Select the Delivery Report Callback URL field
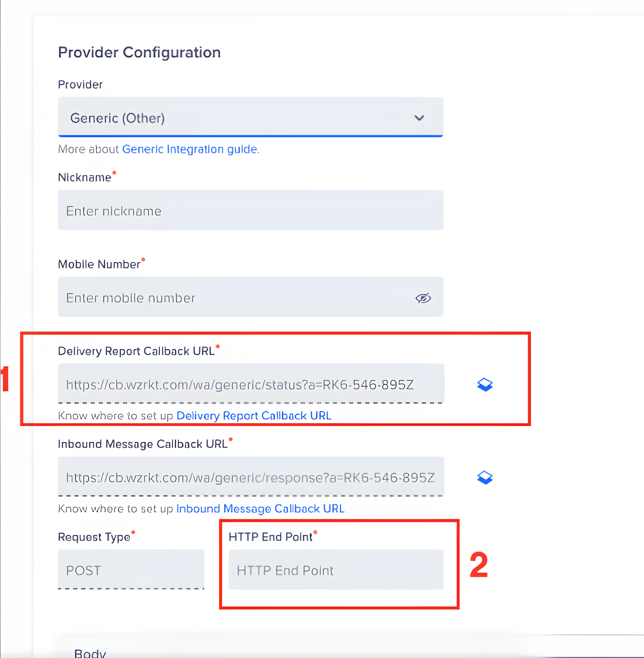Screen dimensions: 644x658 pyautogui.click(x=250, y=385)
